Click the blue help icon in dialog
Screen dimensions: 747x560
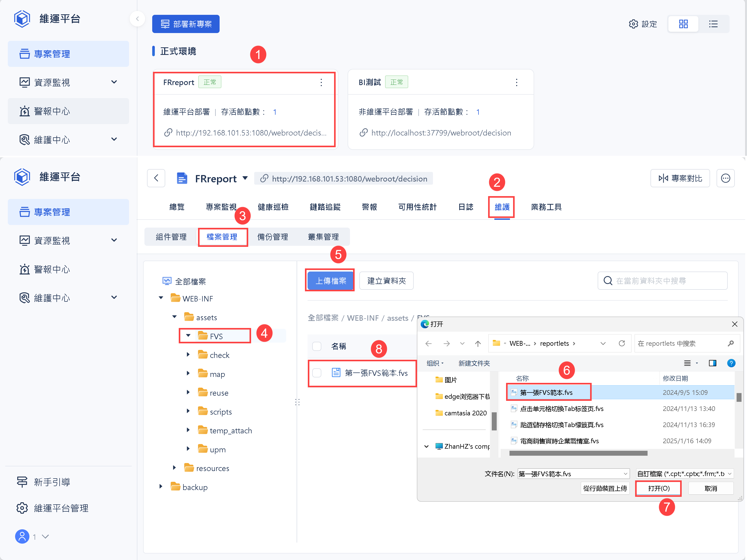(731, 363)
